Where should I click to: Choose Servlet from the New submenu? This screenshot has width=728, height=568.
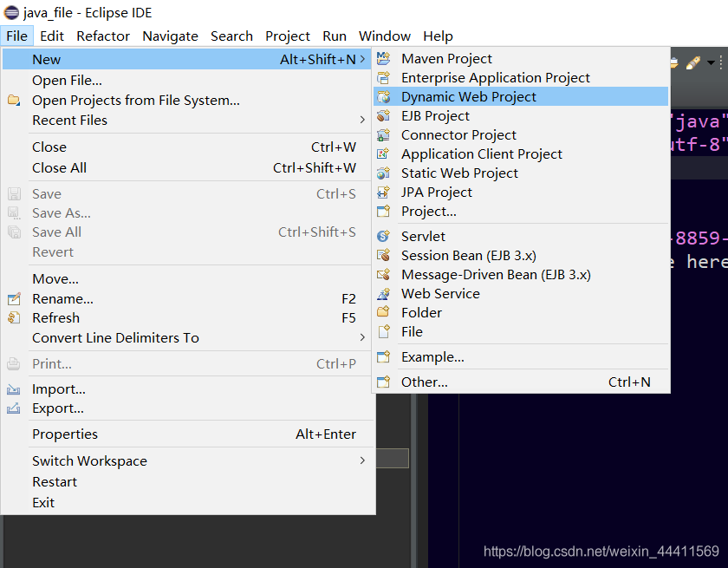coord(521,237)
